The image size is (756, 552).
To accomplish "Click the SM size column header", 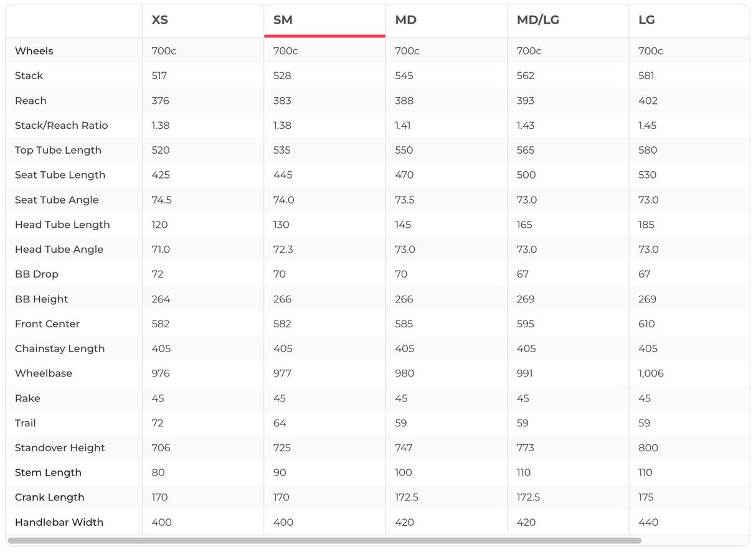I will click(283, 20).
